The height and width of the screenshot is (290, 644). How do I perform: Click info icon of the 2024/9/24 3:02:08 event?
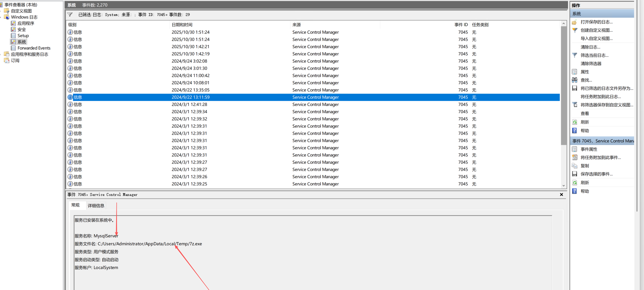tap(70, 61)
